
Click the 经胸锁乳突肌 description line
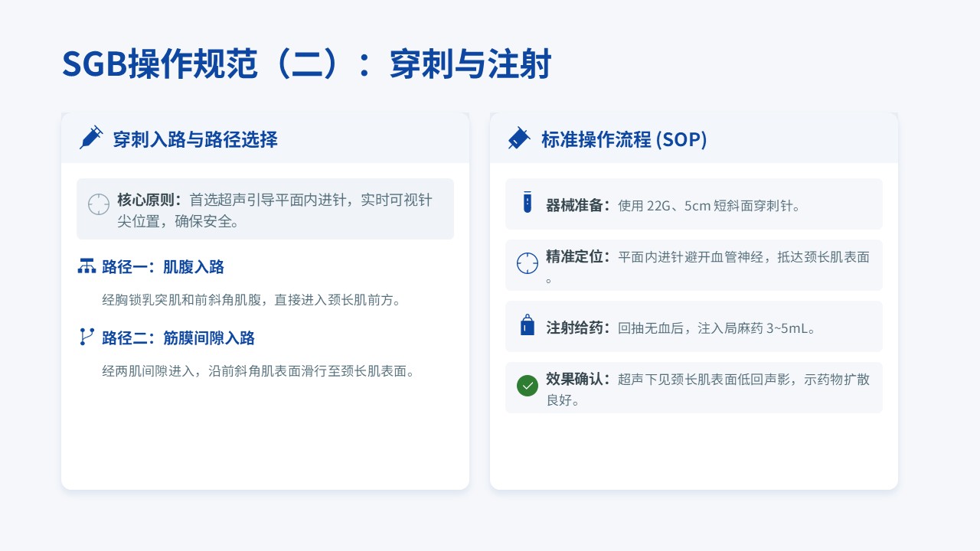pyautogui.click(x=251, y=300)
